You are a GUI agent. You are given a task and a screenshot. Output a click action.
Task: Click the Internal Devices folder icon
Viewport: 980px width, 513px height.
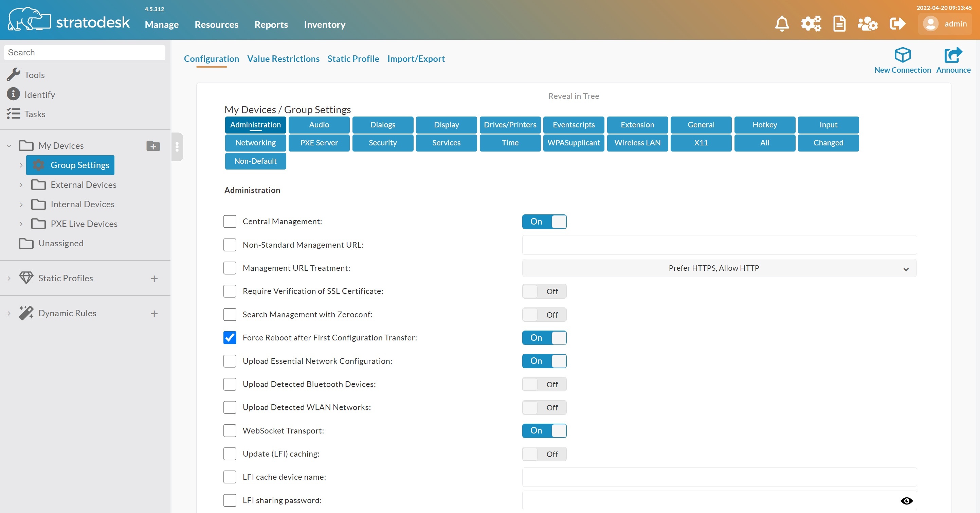pyautogui.click(x=38, y=204)
